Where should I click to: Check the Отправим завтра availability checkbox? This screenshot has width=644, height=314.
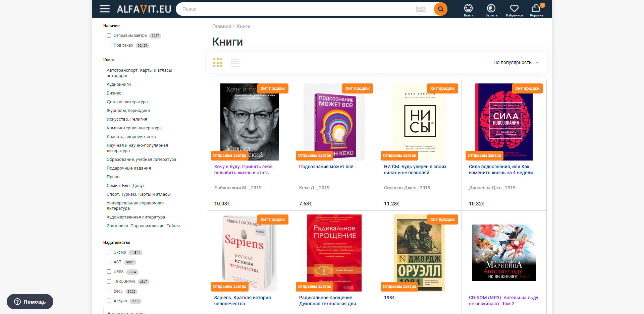coord(109,36)
